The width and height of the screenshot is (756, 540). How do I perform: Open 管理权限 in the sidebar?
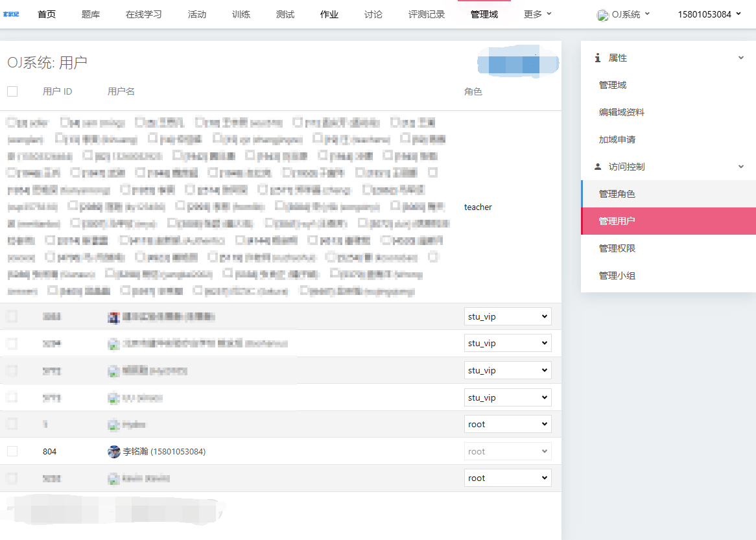tap(617, 248)
